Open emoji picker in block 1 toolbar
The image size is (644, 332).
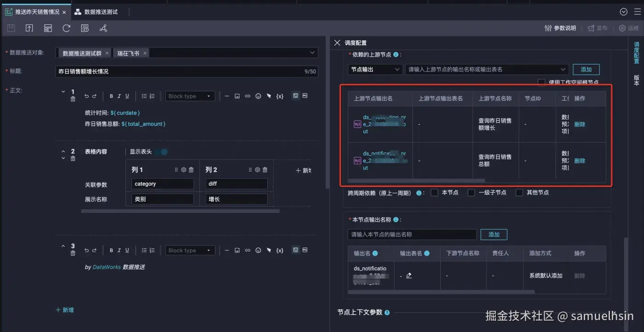258,96
